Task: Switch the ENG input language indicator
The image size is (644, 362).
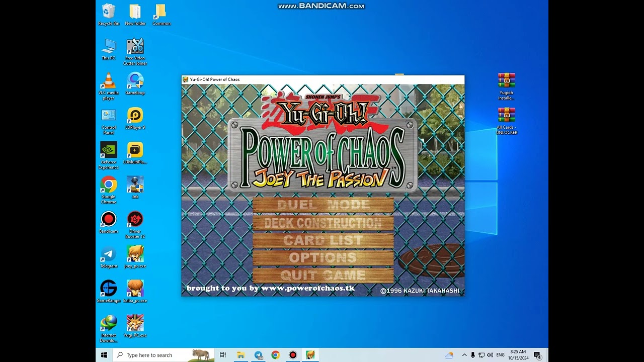Action: [x=500, y=355]
